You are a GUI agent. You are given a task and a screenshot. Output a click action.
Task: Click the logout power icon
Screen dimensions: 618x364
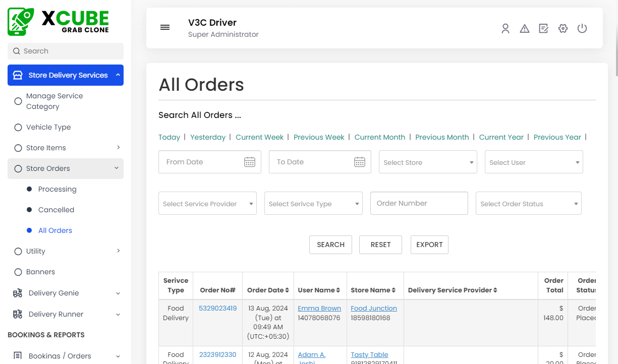click(582, 28)
